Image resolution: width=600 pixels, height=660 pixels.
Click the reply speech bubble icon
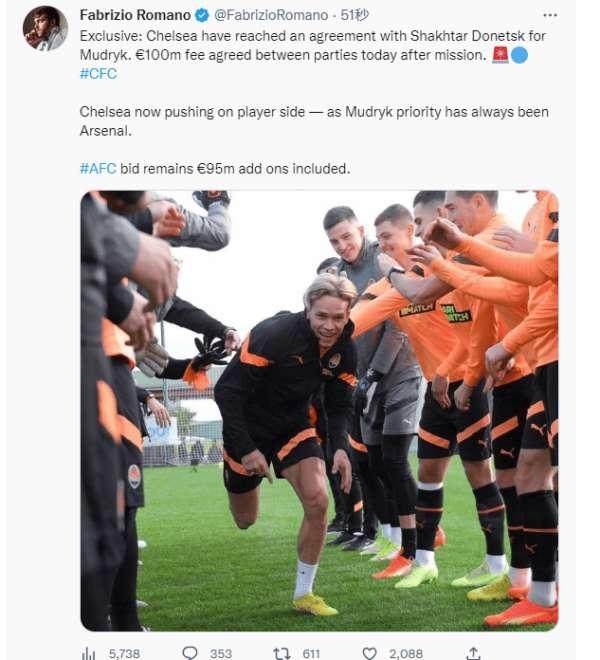click(190, 653)
